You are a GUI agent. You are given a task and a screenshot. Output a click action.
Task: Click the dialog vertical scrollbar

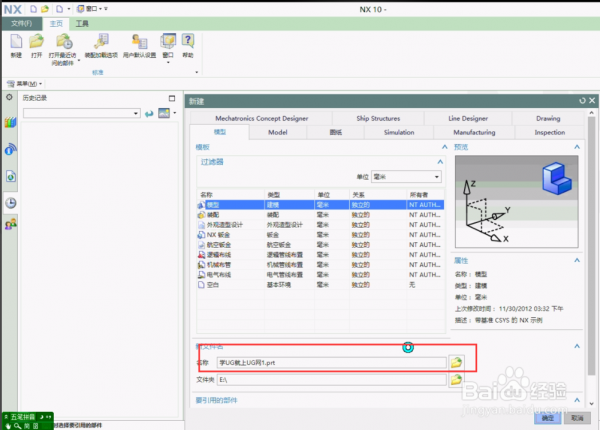tap(592, 245)
